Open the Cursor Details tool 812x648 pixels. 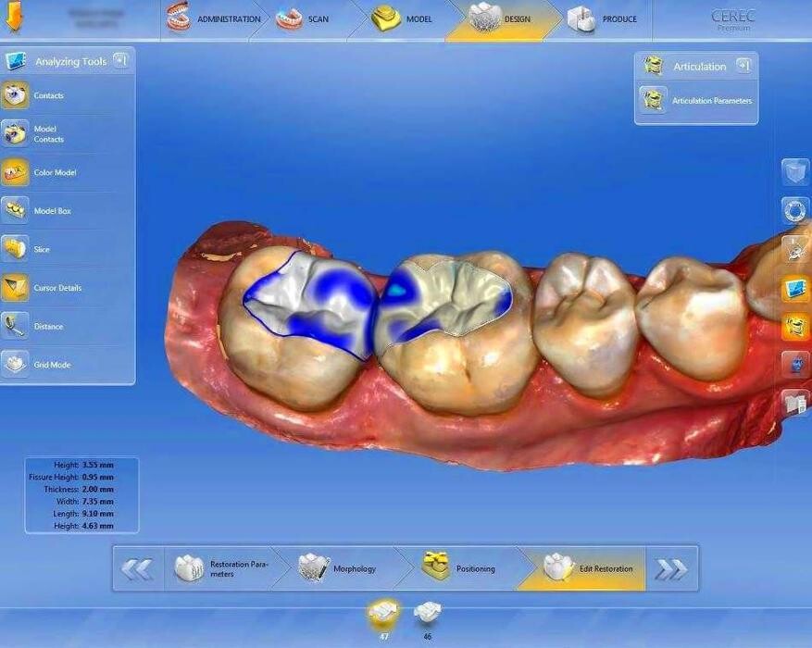click(56, 288)
